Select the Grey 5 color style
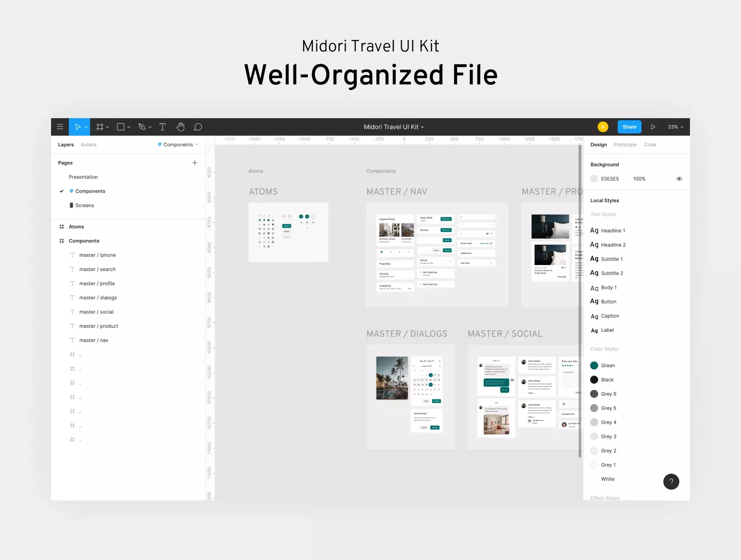The height and width of the screenshot is (560, 741). pos(603,408)
